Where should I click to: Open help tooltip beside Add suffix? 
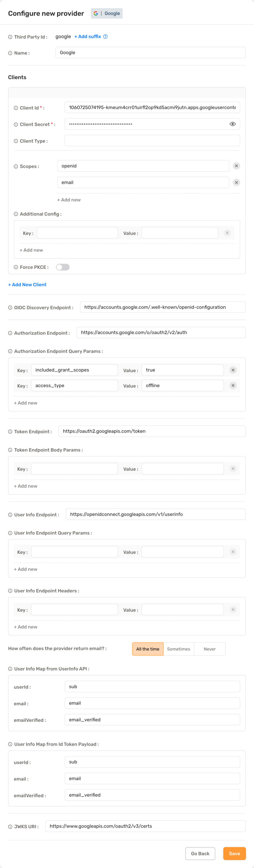[x=105, y=36]
